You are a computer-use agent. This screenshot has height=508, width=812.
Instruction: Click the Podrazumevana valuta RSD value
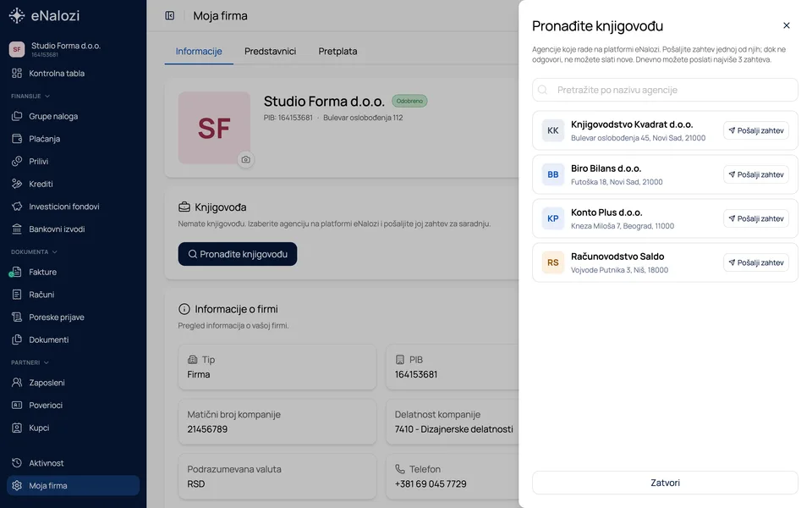tap(195, 484)
